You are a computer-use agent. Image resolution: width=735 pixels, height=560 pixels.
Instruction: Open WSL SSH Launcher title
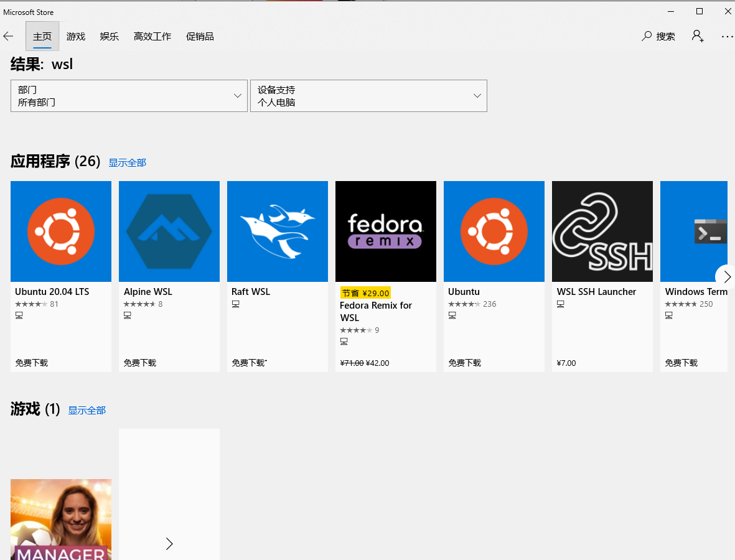597,291
